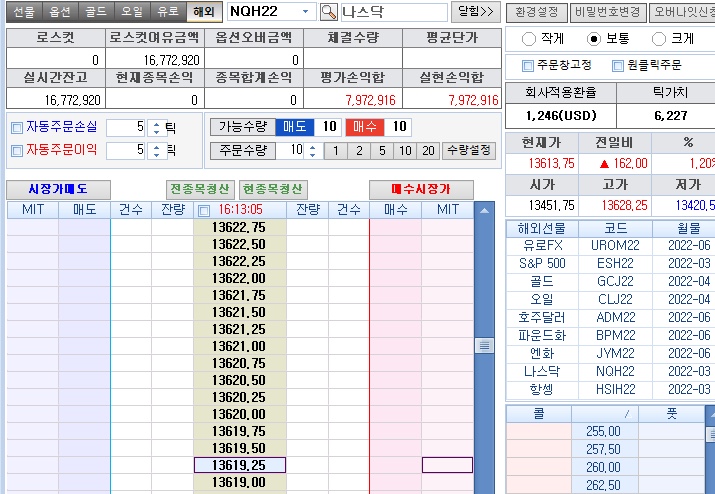
Task: Switch to the 옵션 tab
Action: 60,12
